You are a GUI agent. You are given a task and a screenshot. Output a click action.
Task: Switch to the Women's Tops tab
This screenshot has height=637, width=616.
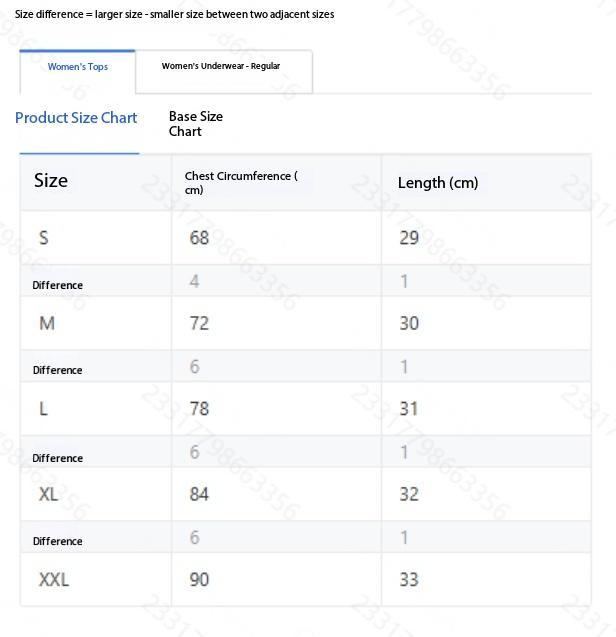[x=78, y=67]
